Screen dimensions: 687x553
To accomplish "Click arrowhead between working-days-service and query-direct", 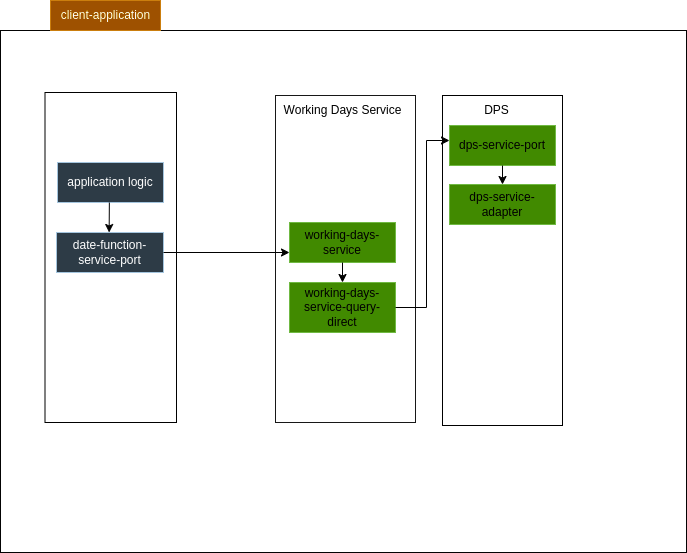I will tap(342, 280).
